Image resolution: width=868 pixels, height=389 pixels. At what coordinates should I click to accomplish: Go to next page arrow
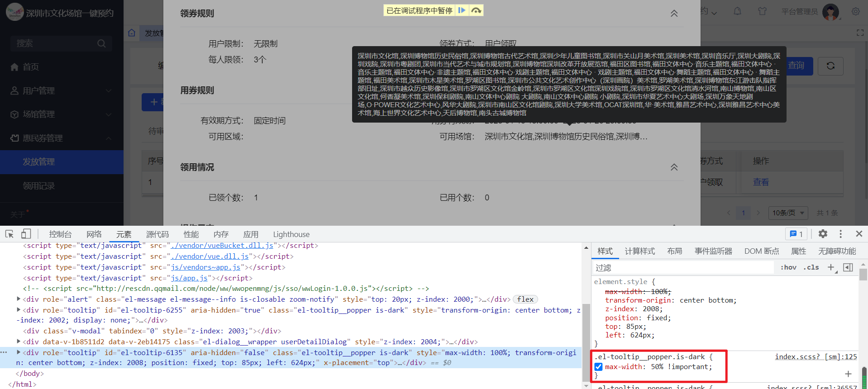pos(758,213)
